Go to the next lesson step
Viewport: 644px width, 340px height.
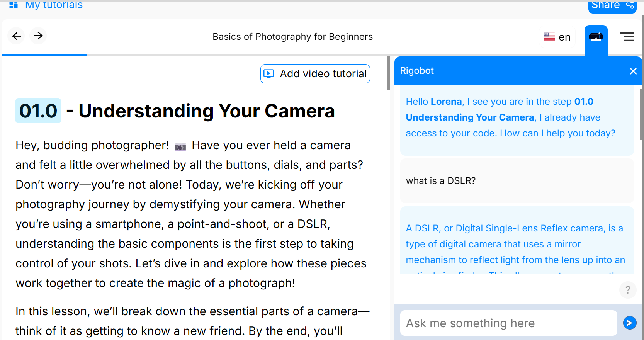pos(38,36)
